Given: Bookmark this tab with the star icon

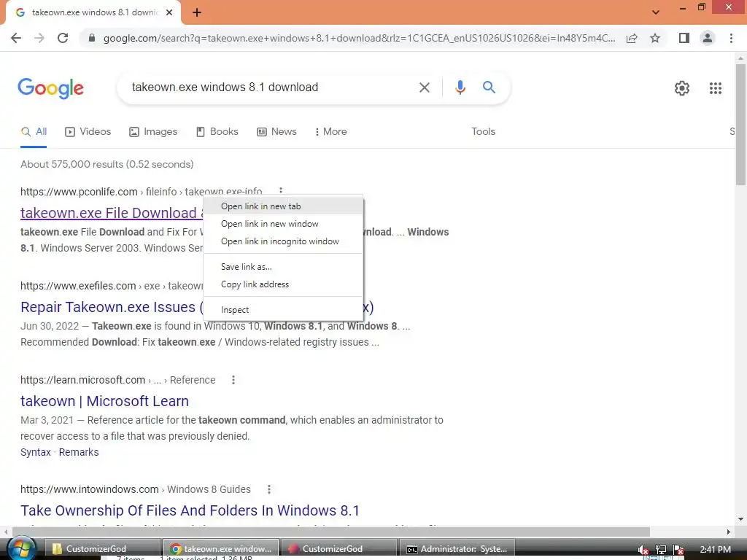Looking at the screenshot, I should pos(655,38).
